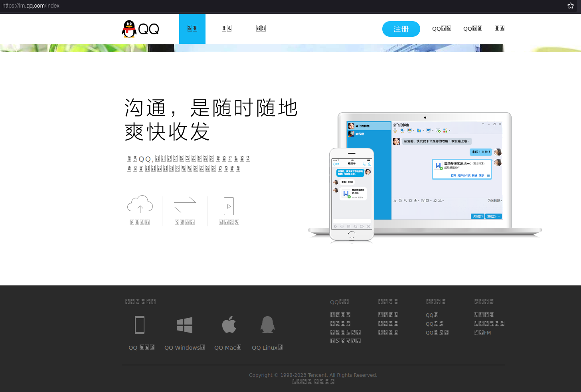
Task: Click the cloud upload feature icon
Action: pyautogui.click(x=140, y=204)
